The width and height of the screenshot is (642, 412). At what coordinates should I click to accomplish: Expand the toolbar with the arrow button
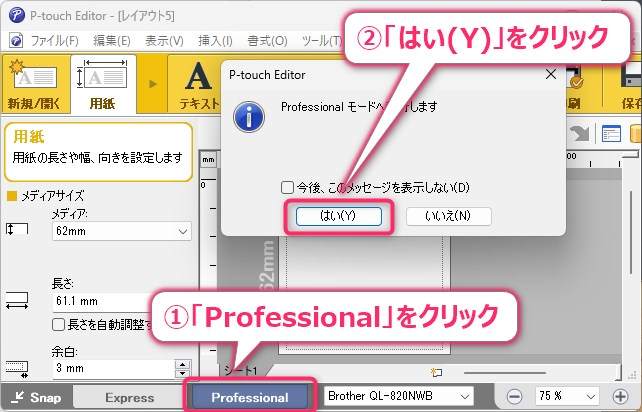coord(152,84)
